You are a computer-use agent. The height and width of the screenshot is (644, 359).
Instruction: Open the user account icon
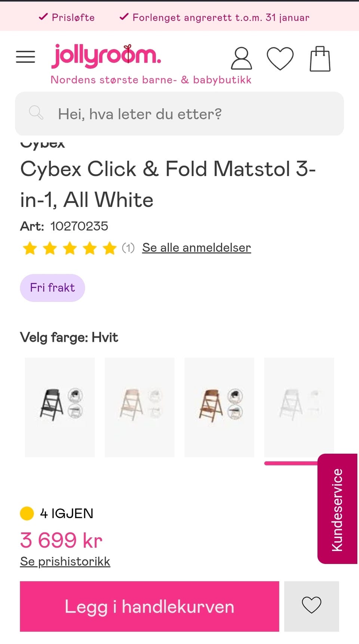(241, 58)
